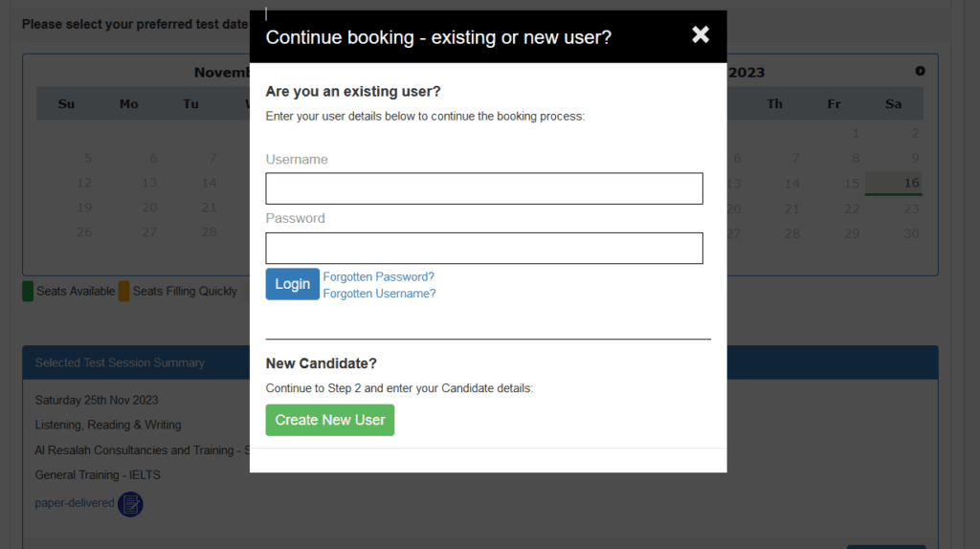Click the next month arrow on calendar
The width and height of the screenshot is (980, 549).
click(x=920, y=71)
